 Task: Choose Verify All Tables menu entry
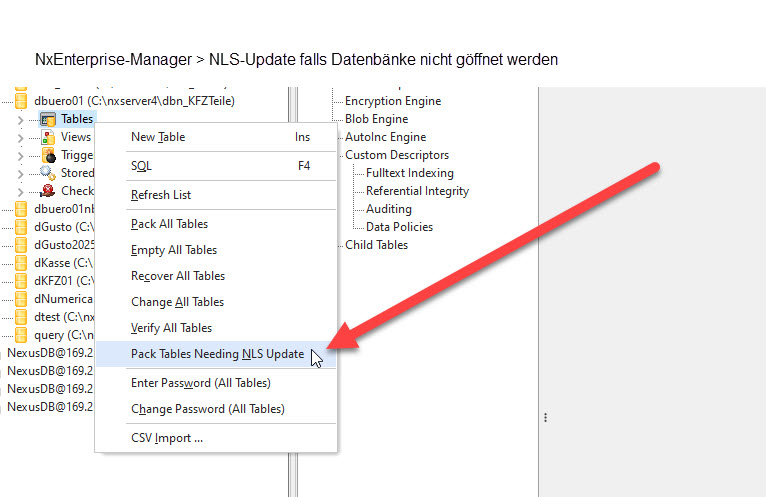[x=171, y=328]
